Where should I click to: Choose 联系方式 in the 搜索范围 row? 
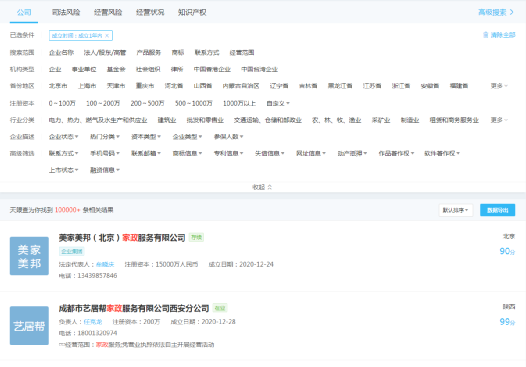tap(207, 53)
